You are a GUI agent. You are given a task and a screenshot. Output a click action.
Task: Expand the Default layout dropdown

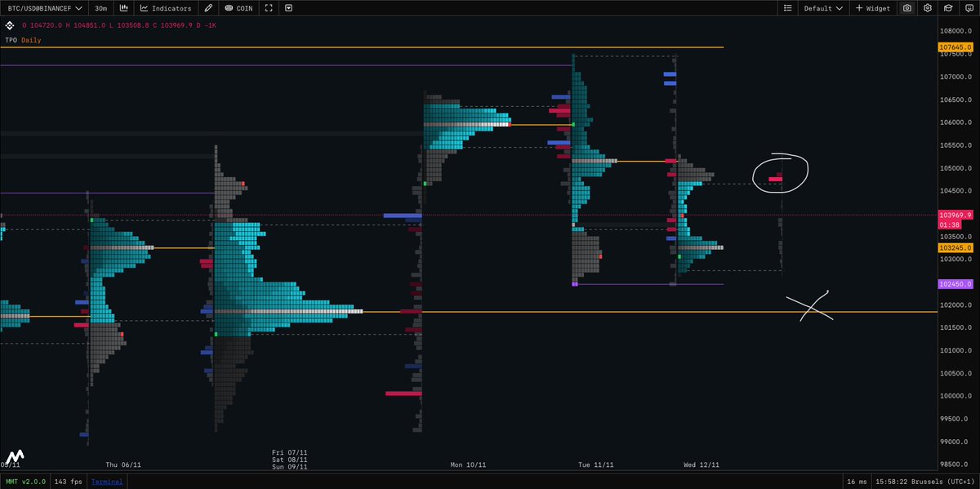pyautogui.click(x=822, y=8)
